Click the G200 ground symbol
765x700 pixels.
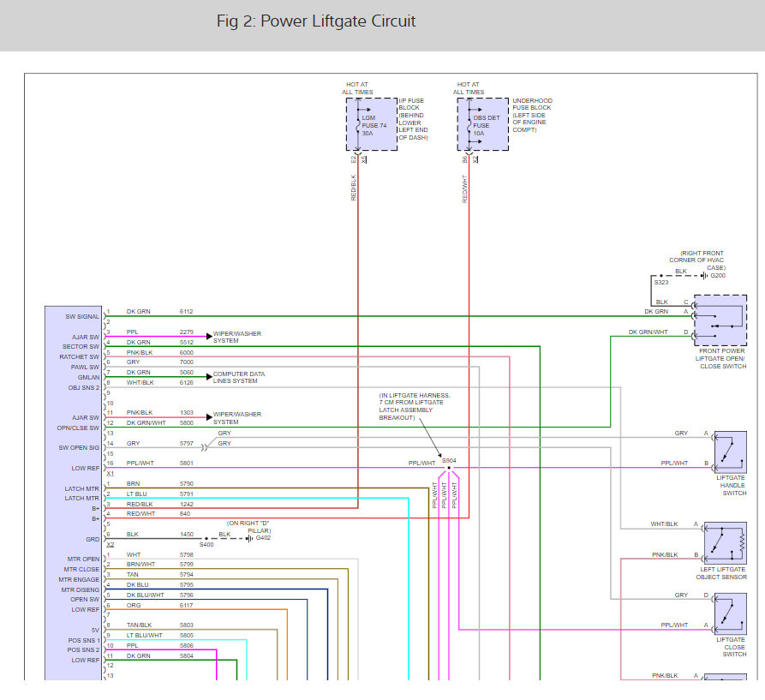(x=704, y=276)
